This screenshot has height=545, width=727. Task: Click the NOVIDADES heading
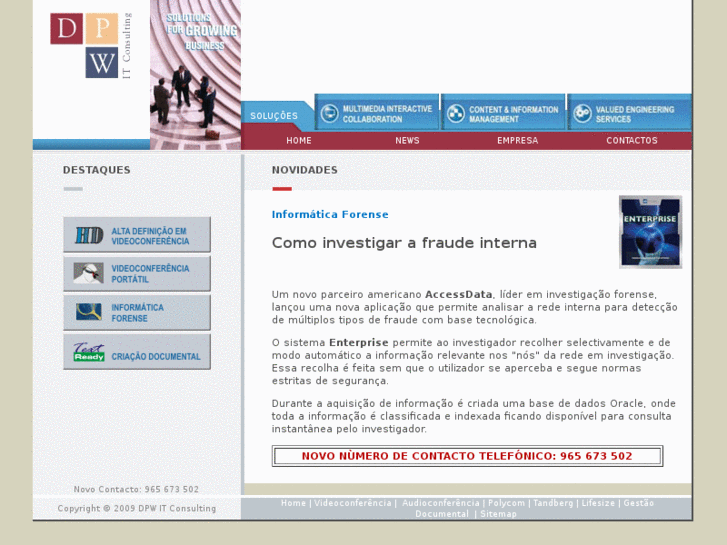point(305,170)
